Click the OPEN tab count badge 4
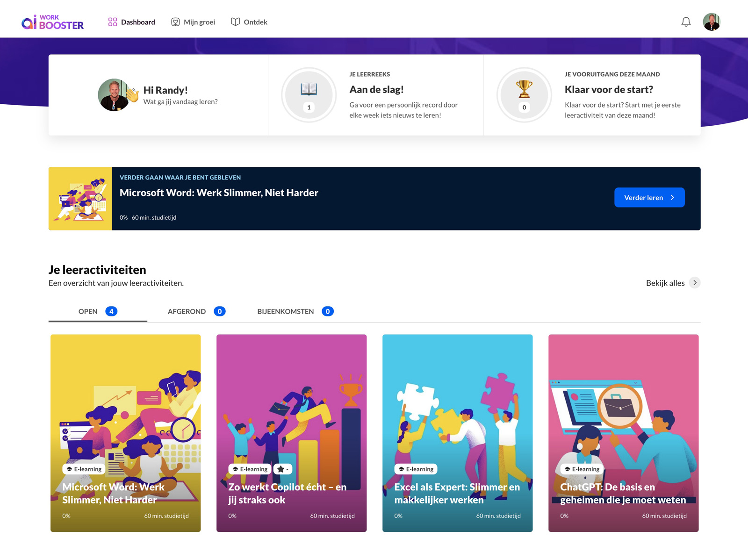The width and height of the screenshot is (748, 560). pos(111,311)
